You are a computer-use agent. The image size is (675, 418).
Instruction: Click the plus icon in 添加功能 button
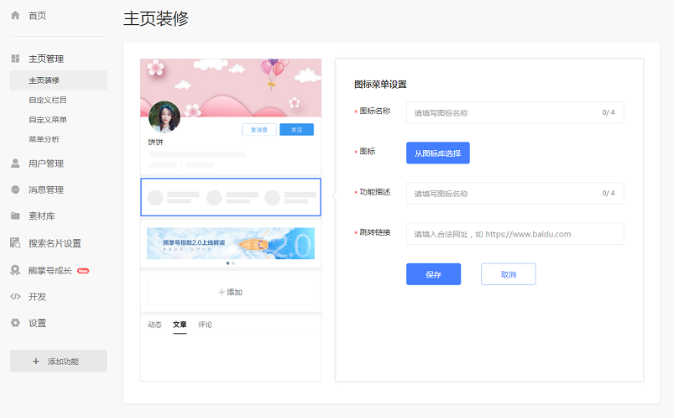click(36, 361)
